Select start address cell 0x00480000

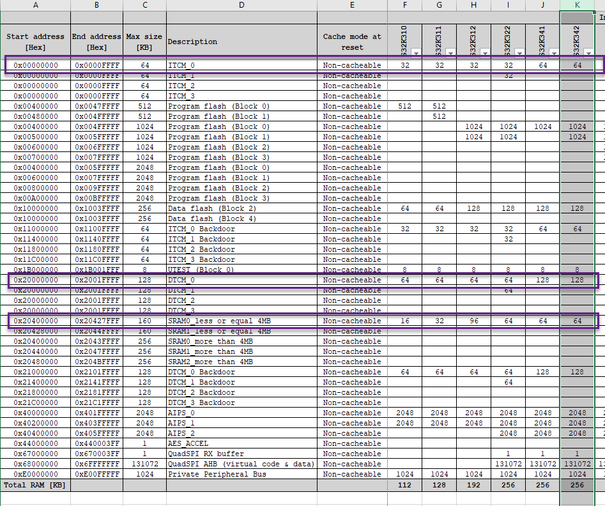(35, 116)
